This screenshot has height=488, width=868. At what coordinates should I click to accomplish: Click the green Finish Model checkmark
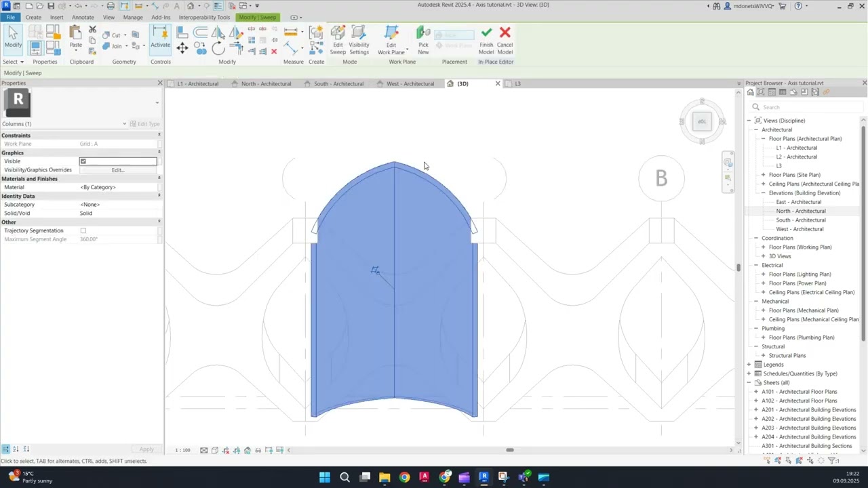pos(486,41)
